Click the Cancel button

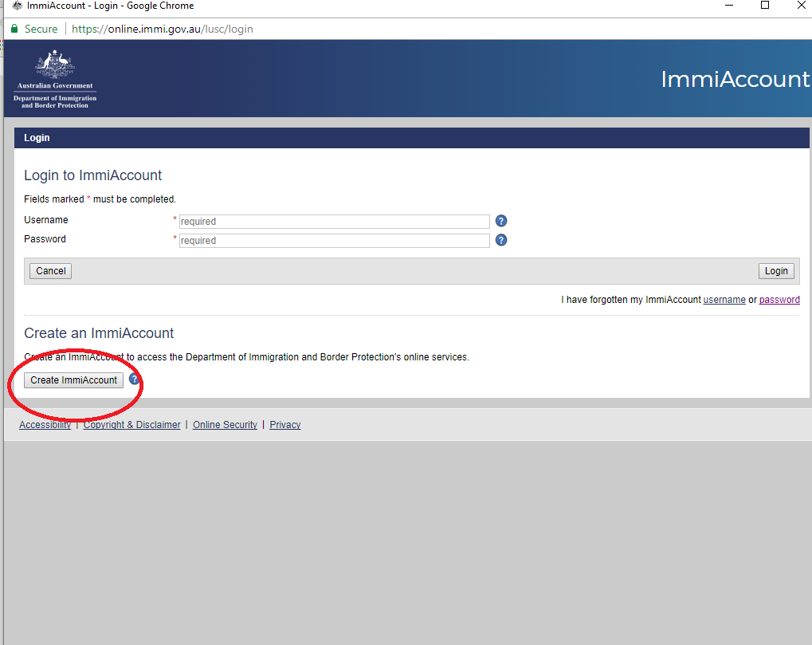tap(50, 271)
